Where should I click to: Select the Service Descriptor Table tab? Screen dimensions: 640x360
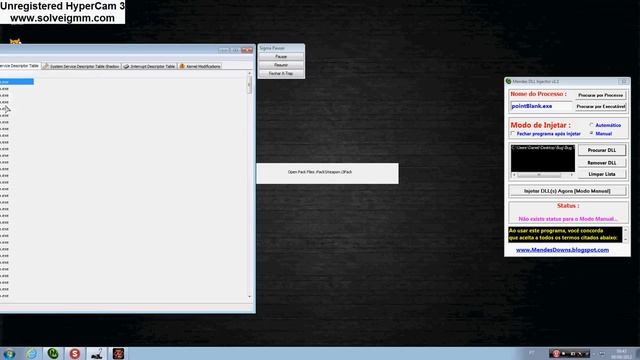20,66
